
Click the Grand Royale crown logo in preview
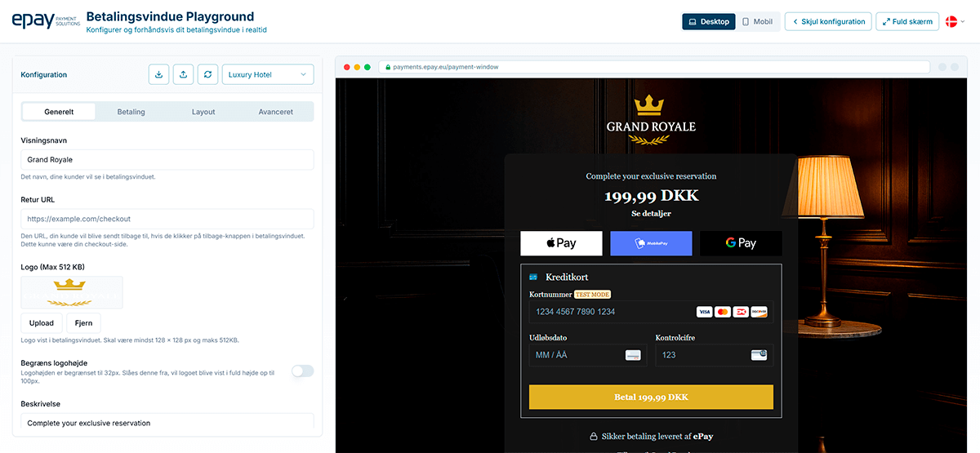(x=651, y=118)
